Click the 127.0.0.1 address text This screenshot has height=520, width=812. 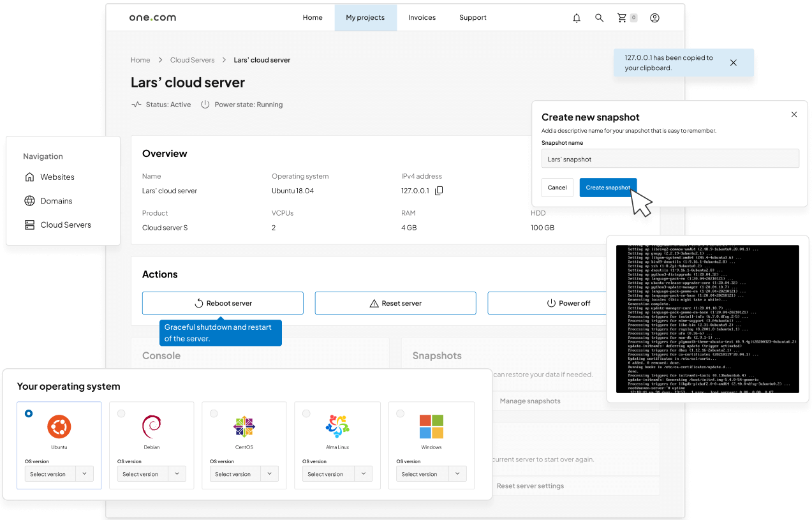(415, 191)
